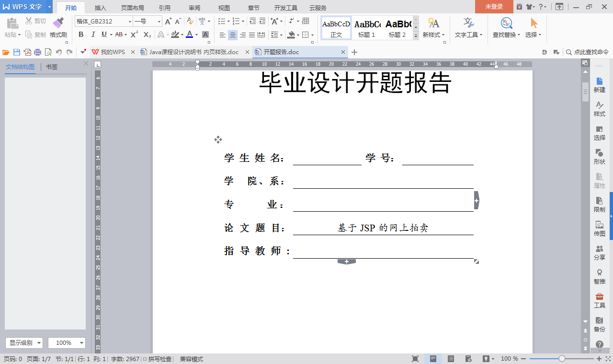Open the Find and Replace (查找替换) tool
This screenshot has width=613, height=364.
505,28
